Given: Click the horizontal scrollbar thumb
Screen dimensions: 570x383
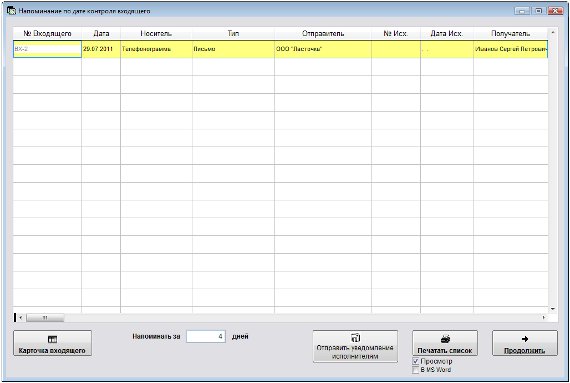Looking at the screenshot, I should pyautogui.click(x=45, y=318).
